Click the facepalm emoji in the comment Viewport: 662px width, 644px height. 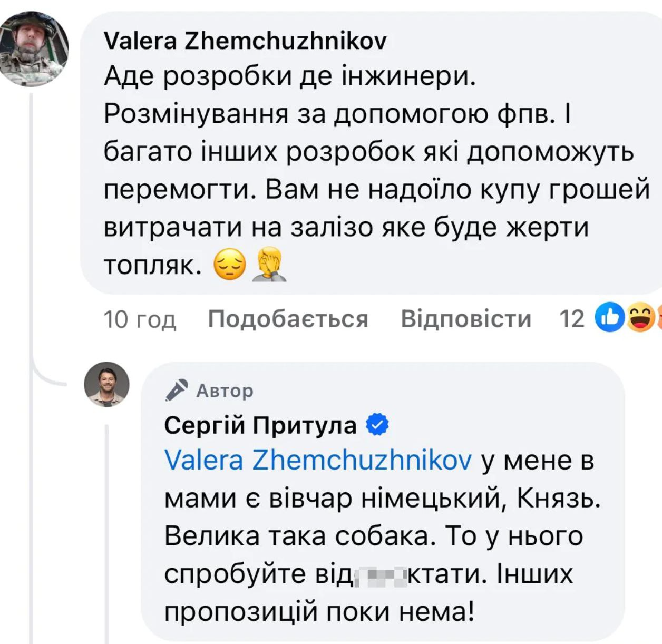point(269,265)
